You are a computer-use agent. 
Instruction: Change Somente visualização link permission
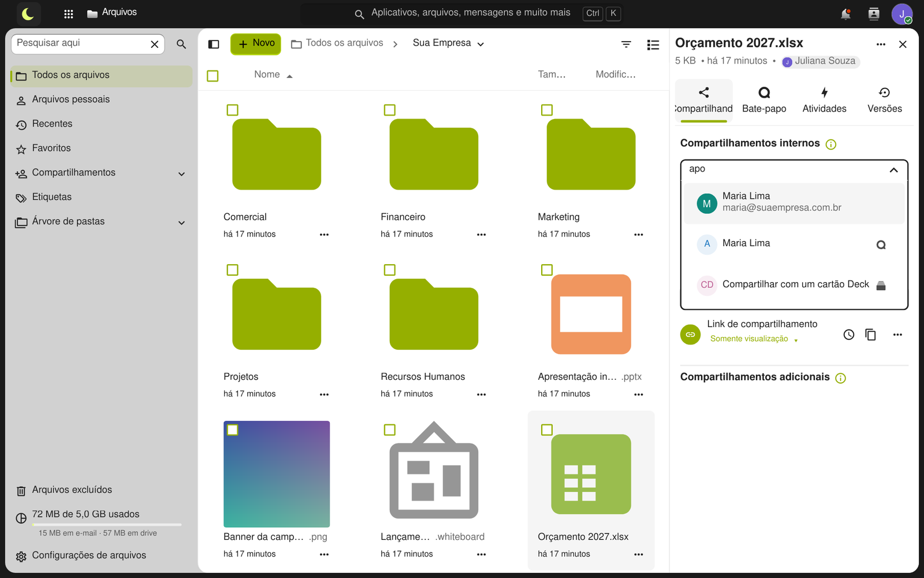coord(754,339)
